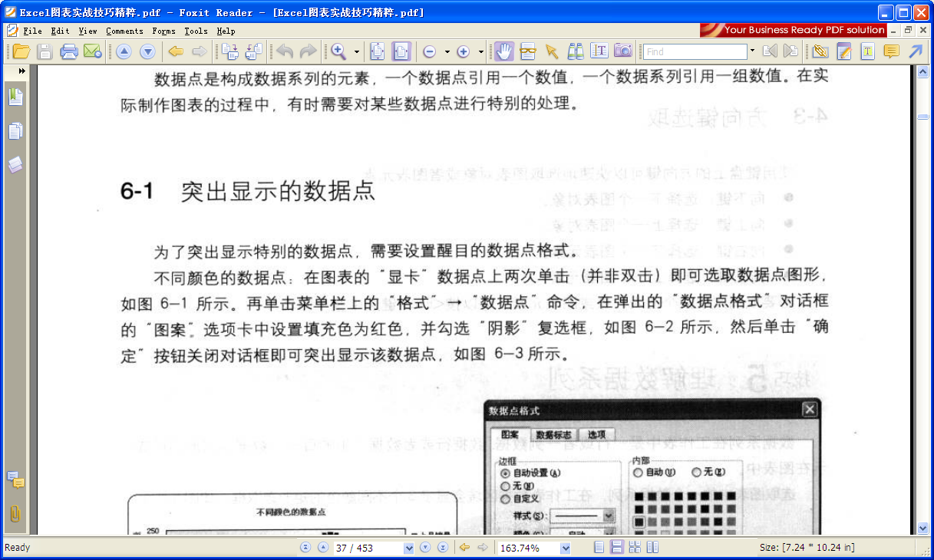Screen dimensions: 934x560
Task: Select Single Page layout in status bar
Action: [x=599, y=548]
